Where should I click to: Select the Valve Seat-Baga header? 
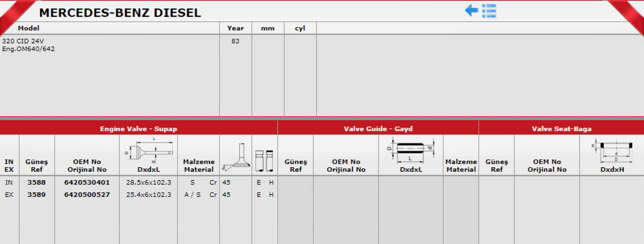(x=561, y=128)
